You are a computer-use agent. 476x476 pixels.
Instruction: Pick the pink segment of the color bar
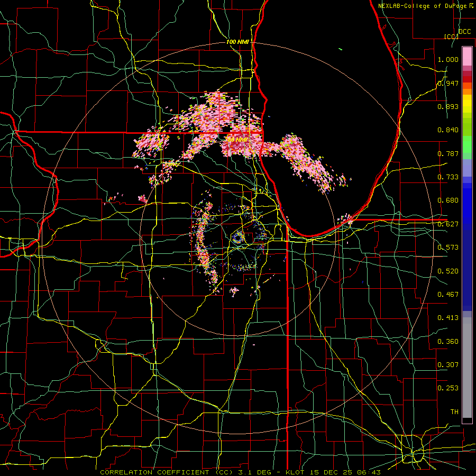click(467, 56)
